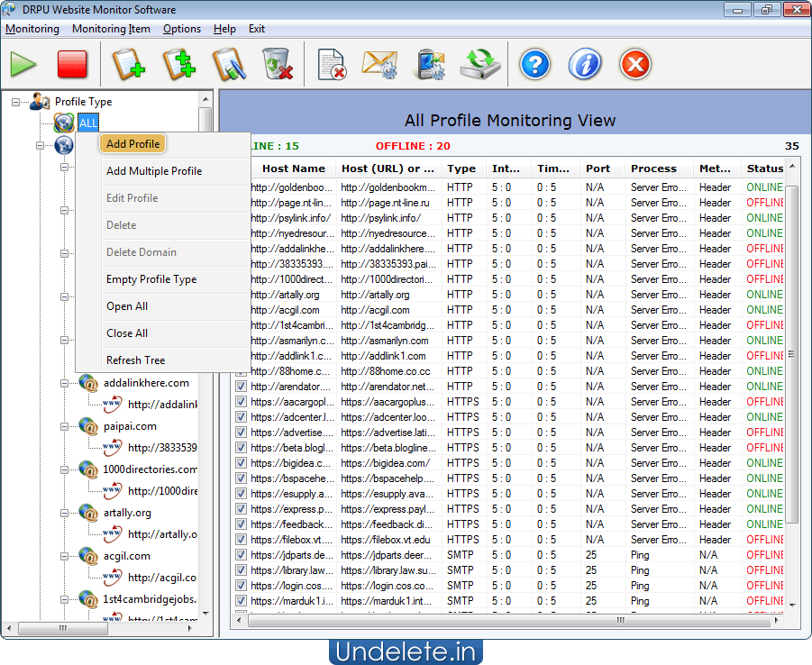
Task: Open the Options menu
Action: (x=182, y=29)
